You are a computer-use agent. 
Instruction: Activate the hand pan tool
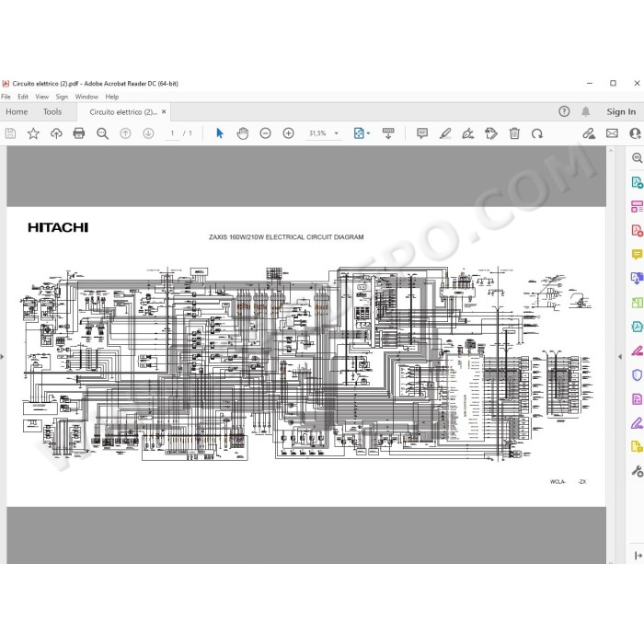[243, 133]
